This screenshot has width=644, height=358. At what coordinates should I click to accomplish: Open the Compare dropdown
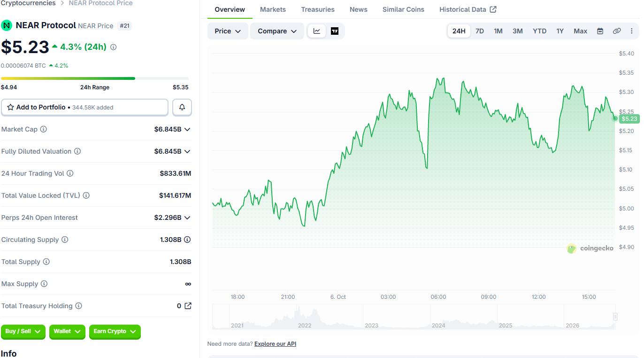277,31
